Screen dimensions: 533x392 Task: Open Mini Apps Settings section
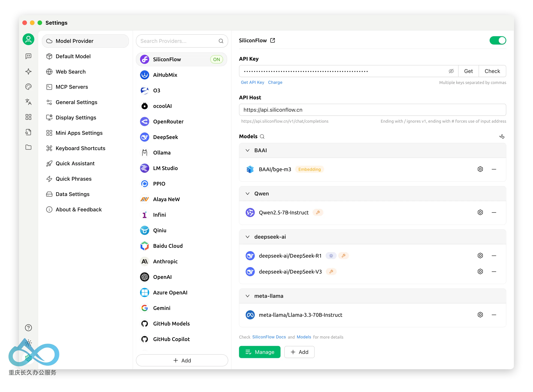tap(85, 133)
